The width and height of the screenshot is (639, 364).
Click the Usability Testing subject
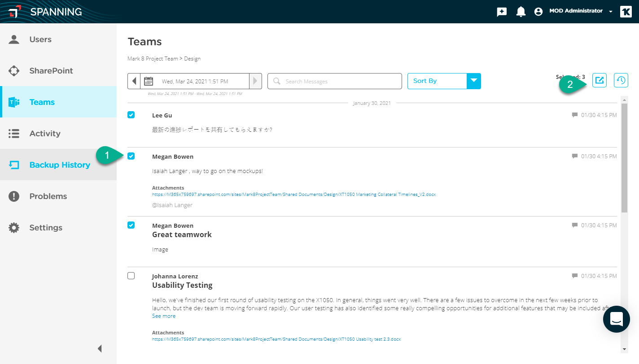tap(182, 285)
